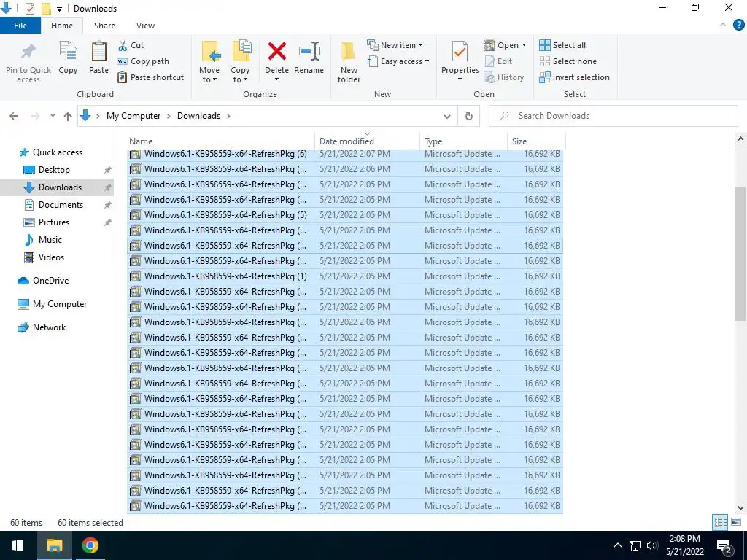This screenshot has height=560, width=747.
Task: Go up one folder level
Action: pyautogui.click(x=68, y=116)
